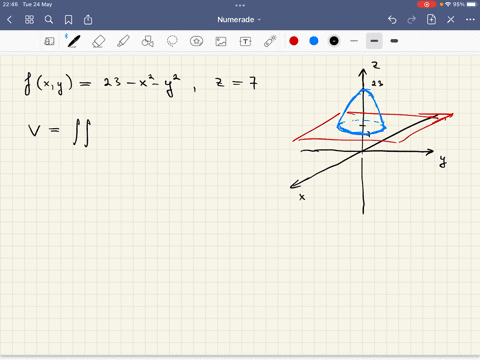Open the Elements sticker tool
Screen dimensions: 480x360
[x=196, y=41]
